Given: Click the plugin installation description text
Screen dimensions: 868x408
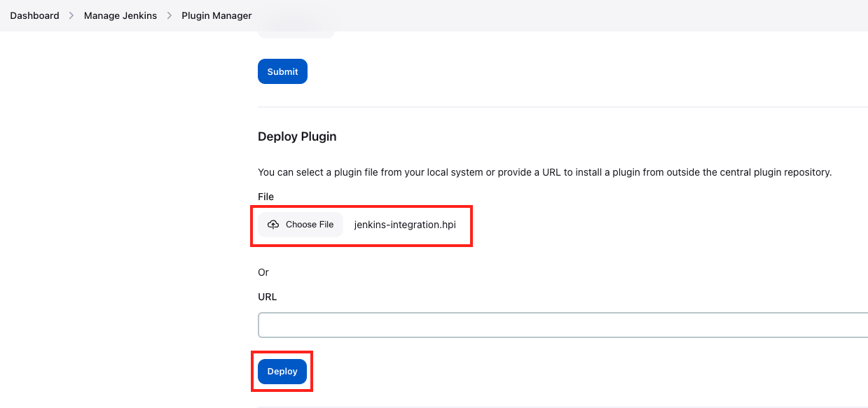Looking at the screenshot, I should point(544,172).
